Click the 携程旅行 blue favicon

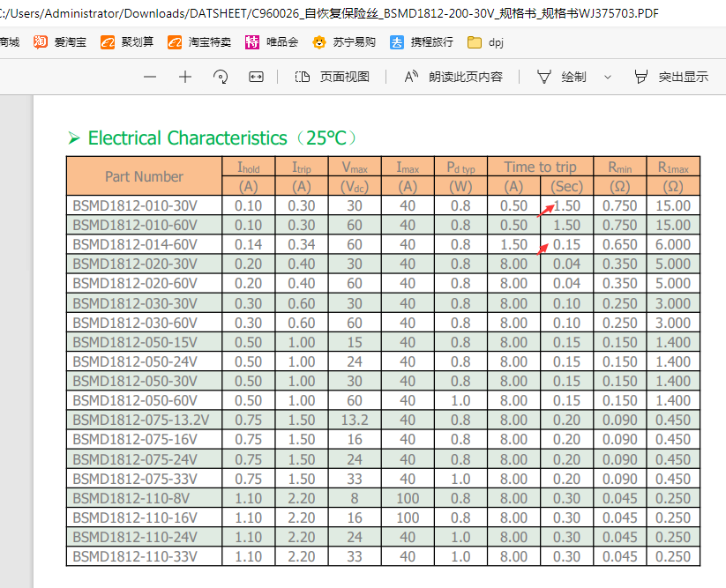[397, 42]
